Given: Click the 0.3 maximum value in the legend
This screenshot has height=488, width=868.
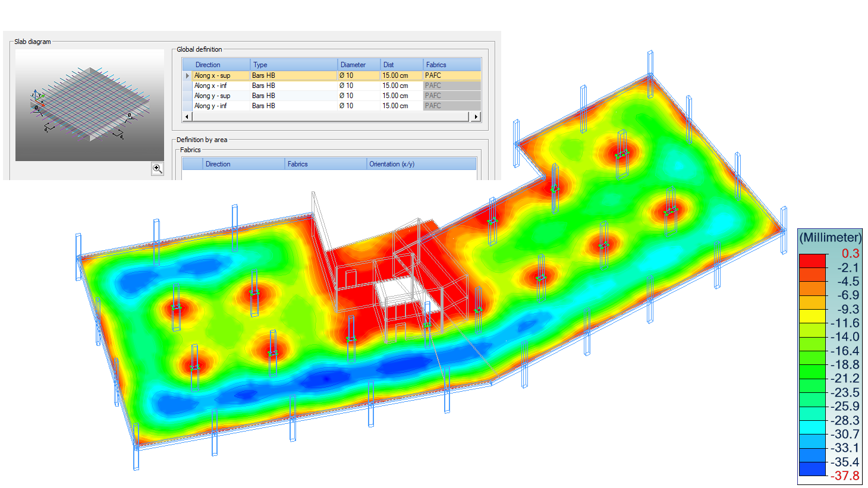Looking at the screenshot, I should click(x=850, y=253).
